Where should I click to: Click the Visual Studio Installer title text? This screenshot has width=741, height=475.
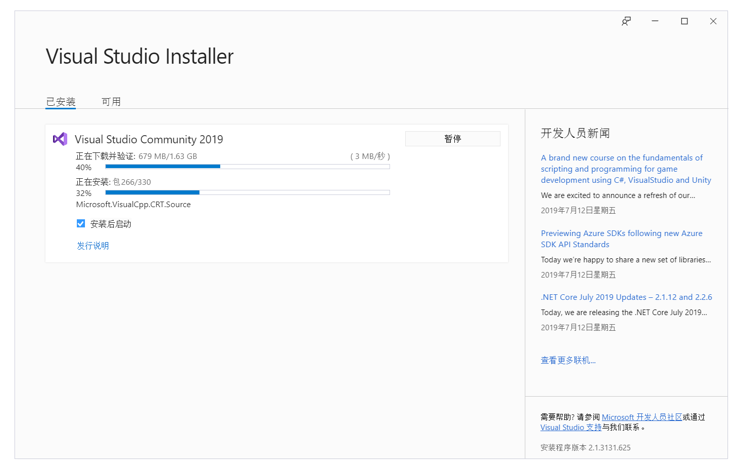click(x=139, y=57)
